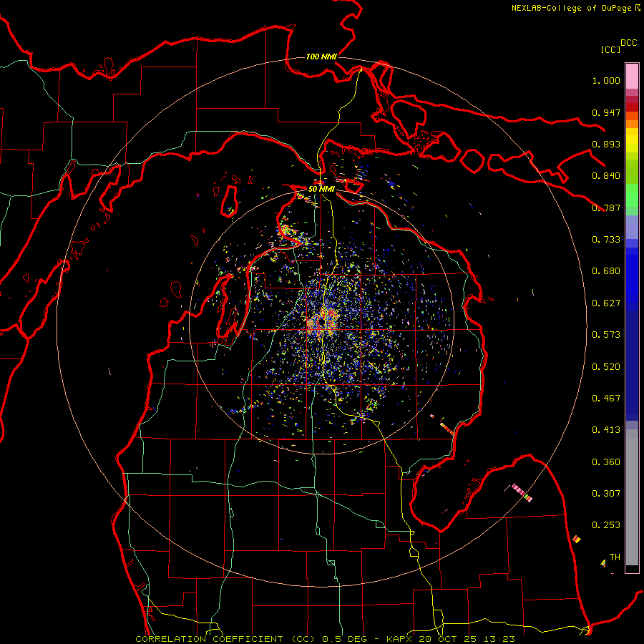Click the 0.627 legend value

point(606,303)
